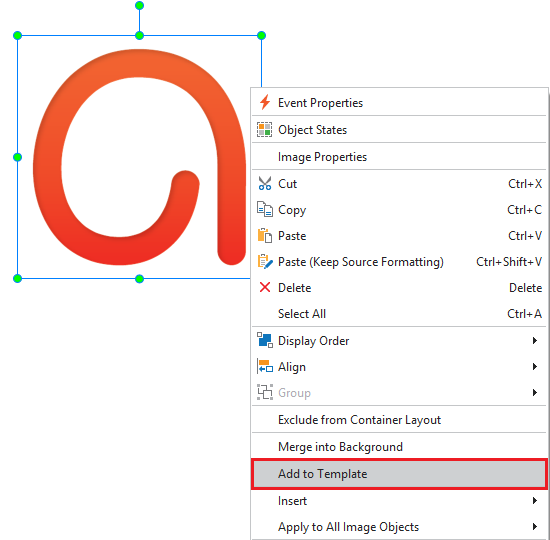
Task: Choose Select All
Action: [399, 313]
